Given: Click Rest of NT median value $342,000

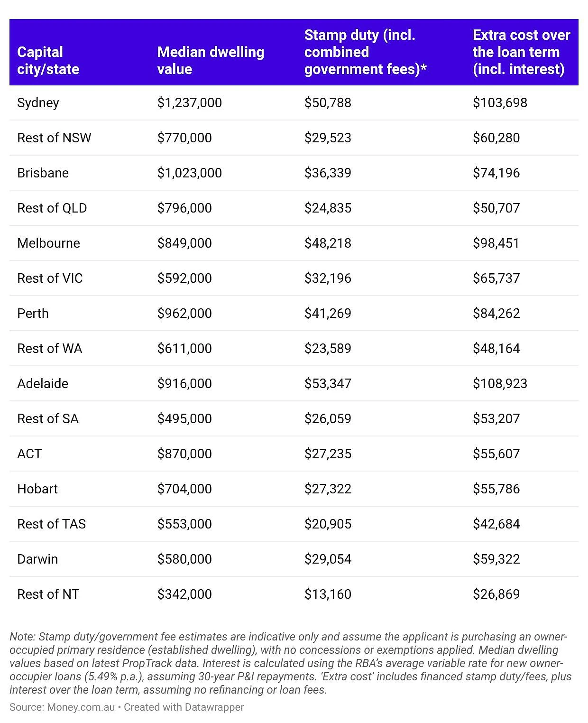Looking at the screenshot, I should pos(184,594).
